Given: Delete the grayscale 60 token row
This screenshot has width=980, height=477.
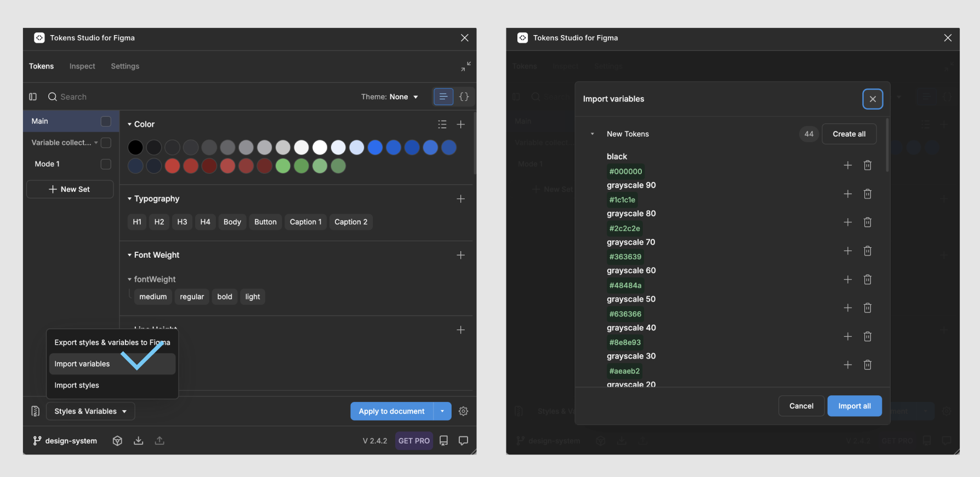Looking at the screenshot, I should point(868,279).
